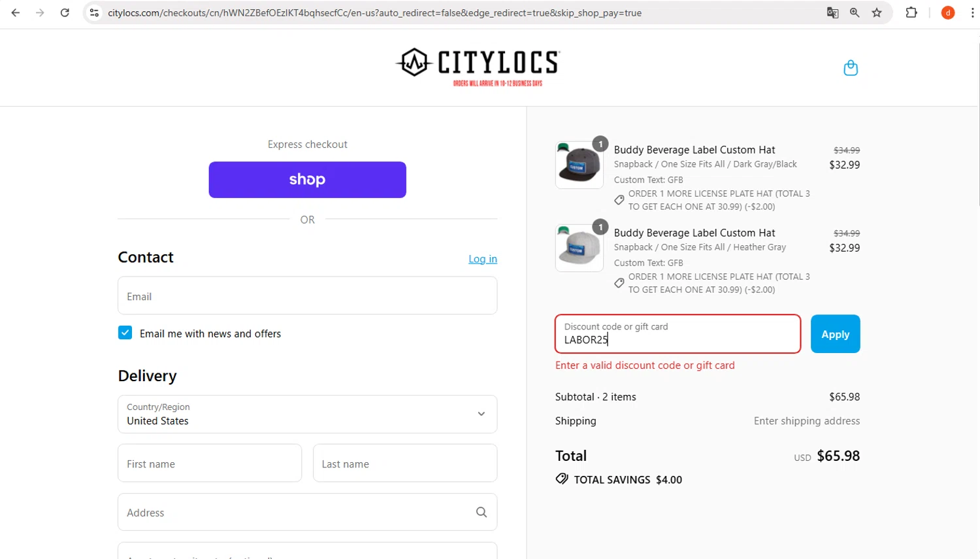Click the Log in link

483,259
